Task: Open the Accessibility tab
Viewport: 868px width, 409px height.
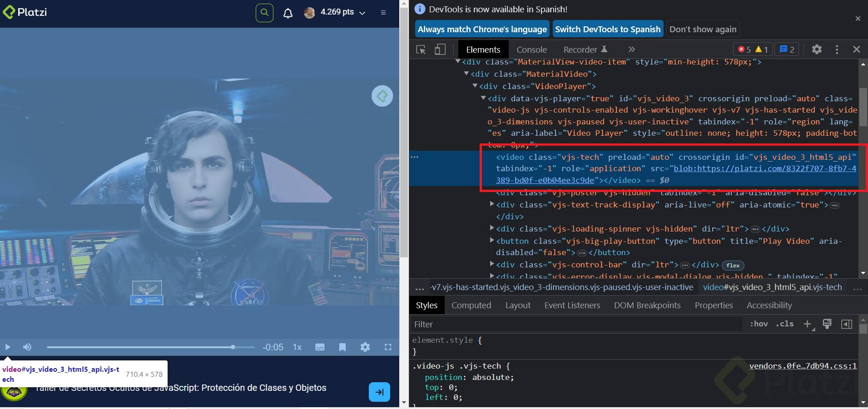Action: click(769, 306)
